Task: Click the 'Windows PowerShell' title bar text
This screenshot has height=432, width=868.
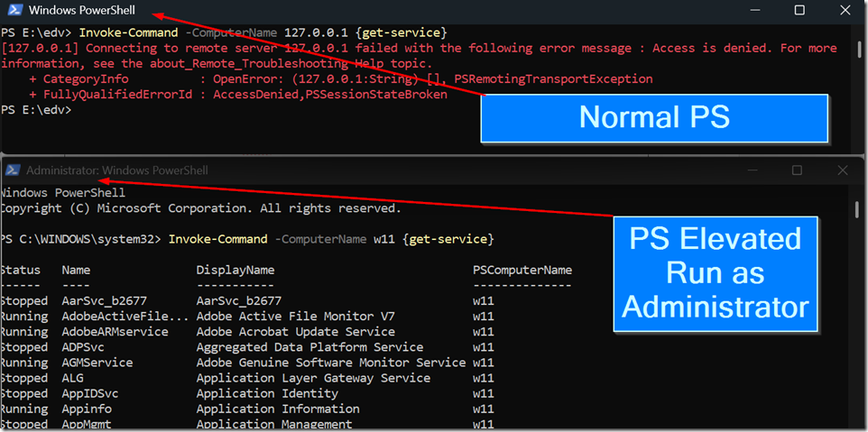Action: pos(81,10)
